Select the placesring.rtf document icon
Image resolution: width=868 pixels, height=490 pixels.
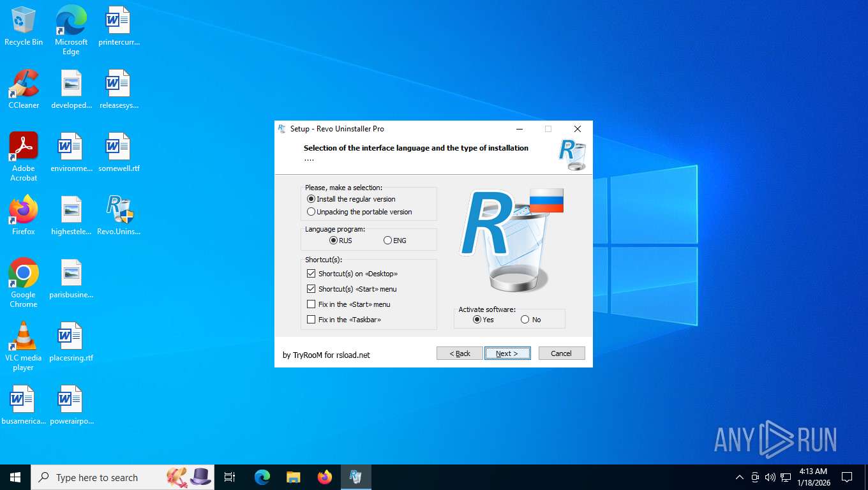point(71,342)
